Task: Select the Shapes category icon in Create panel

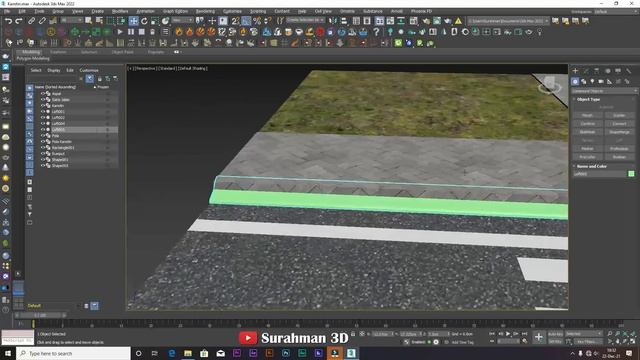Action: 584,82
